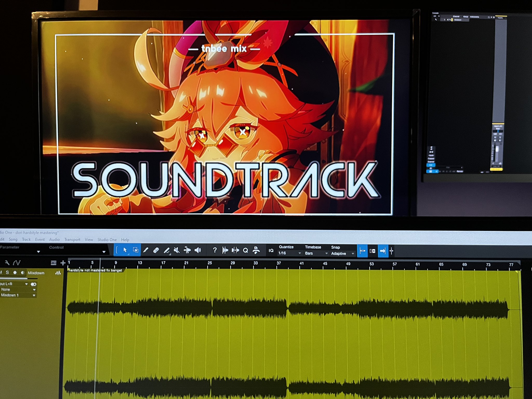Open the Snap Adaptive dropdown

pos(342,254)
